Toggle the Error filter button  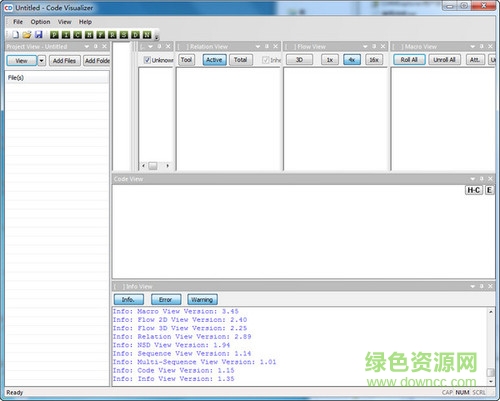point(166,300)
